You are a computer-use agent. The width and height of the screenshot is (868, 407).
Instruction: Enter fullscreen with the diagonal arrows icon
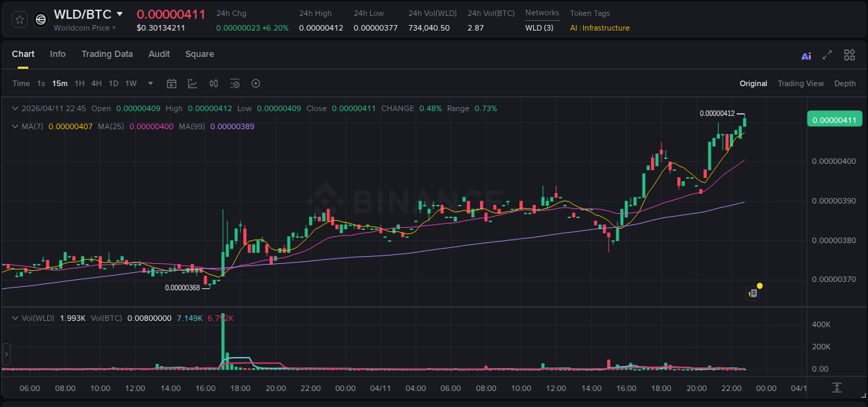(x=827, y=54)
